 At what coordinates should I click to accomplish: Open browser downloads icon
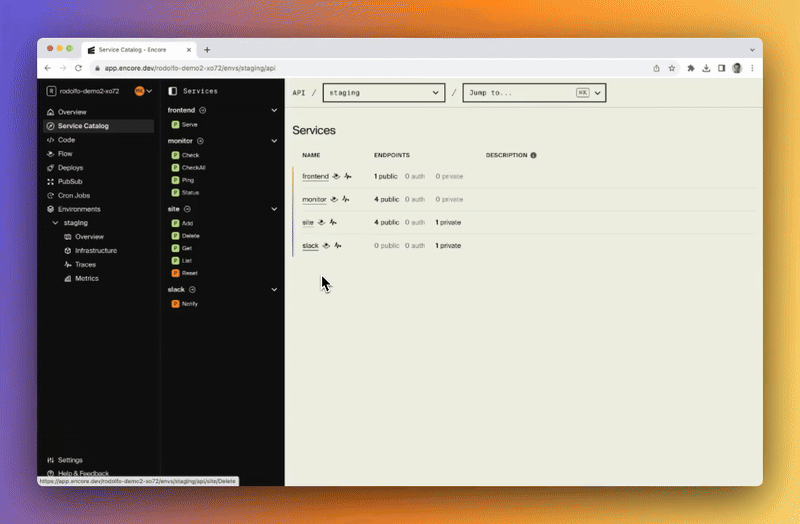[x=706, y=68]
